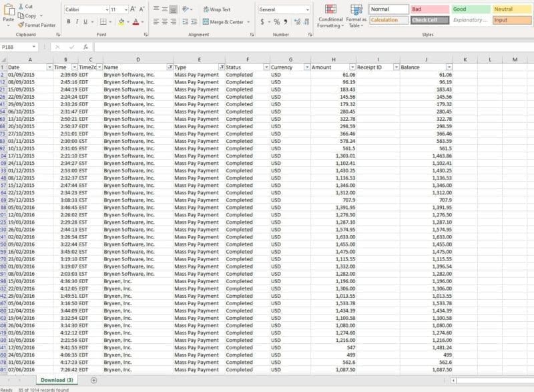The height and width of the screenshot is (392, 534).
Task: Toggle Align Right
Action: pyautogui.click(x=173, y=22)
